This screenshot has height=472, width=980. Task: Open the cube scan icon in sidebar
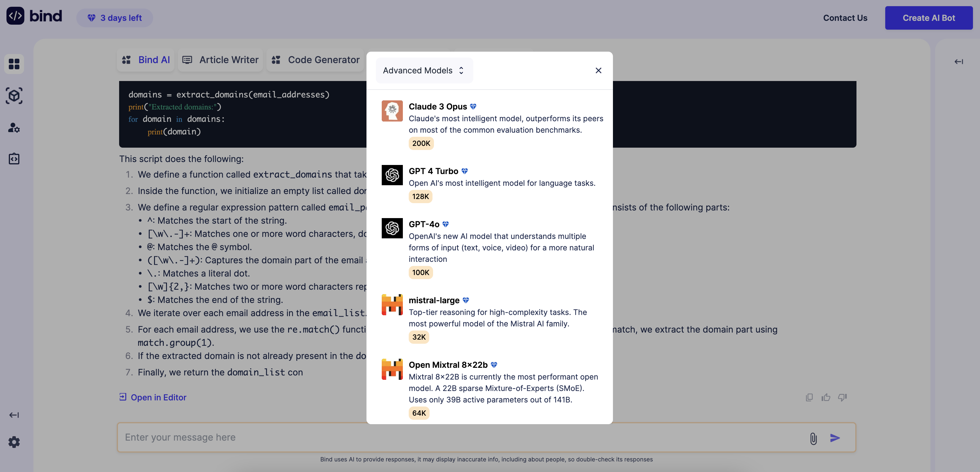click(14, 95)
